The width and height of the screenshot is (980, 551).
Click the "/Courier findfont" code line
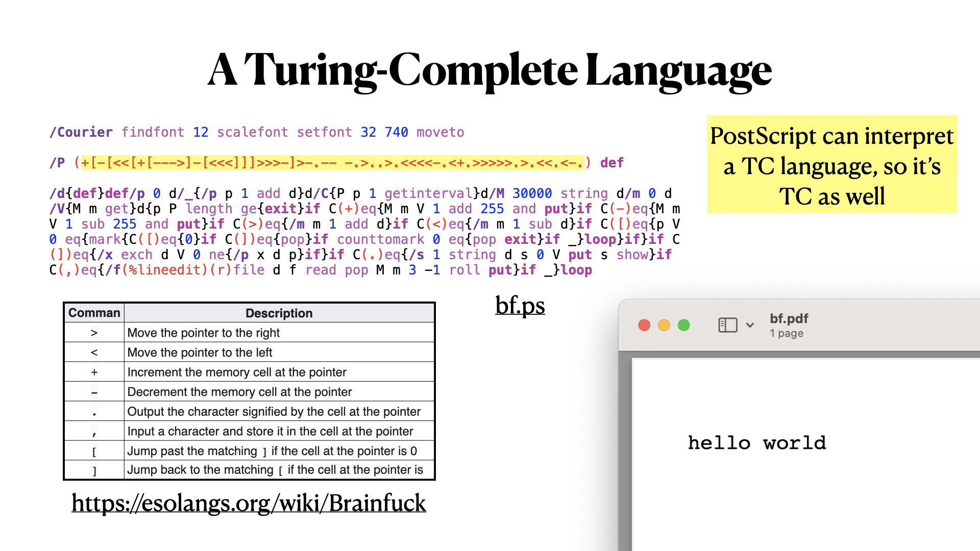point(257,132)
